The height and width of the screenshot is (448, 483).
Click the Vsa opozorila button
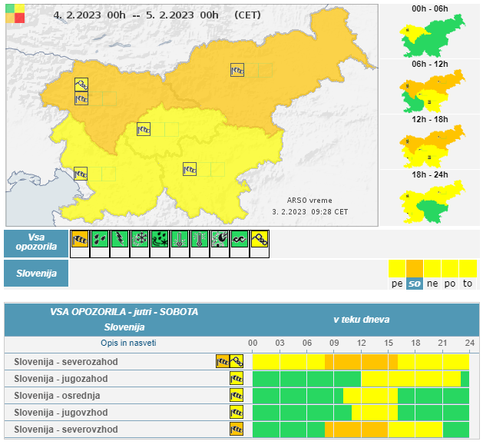(x=36, y=244)
